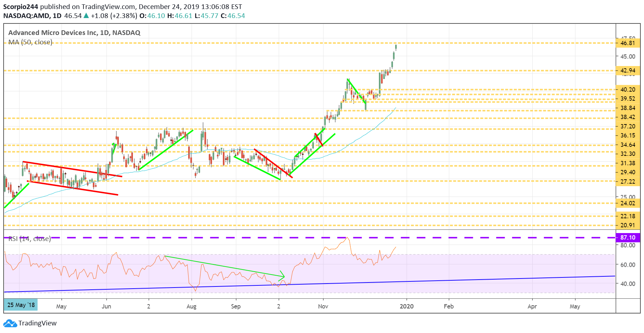Click the Aug label on time axis
The width and height of the screenshot is (644, 333).
tap(191, 306)
